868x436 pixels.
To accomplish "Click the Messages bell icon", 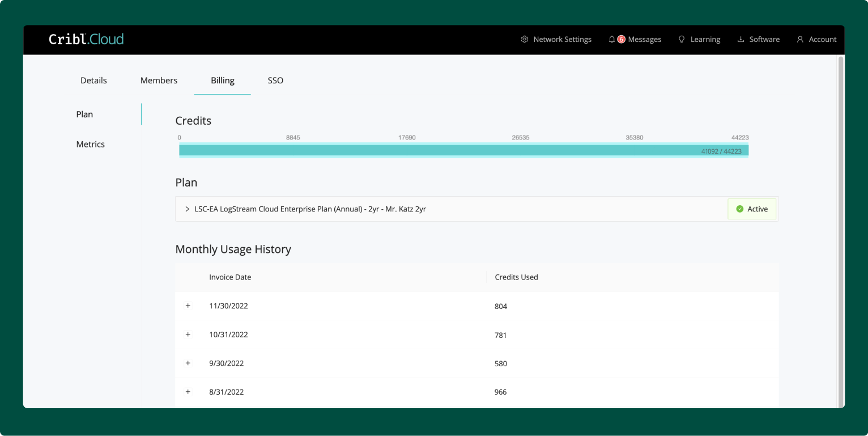I will [612, 40].
